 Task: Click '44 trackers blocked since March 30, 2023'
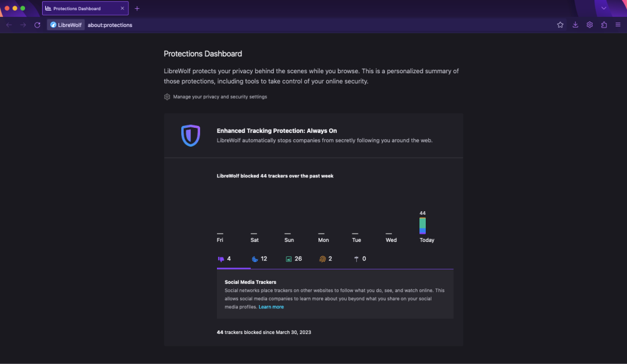[264, 332]
